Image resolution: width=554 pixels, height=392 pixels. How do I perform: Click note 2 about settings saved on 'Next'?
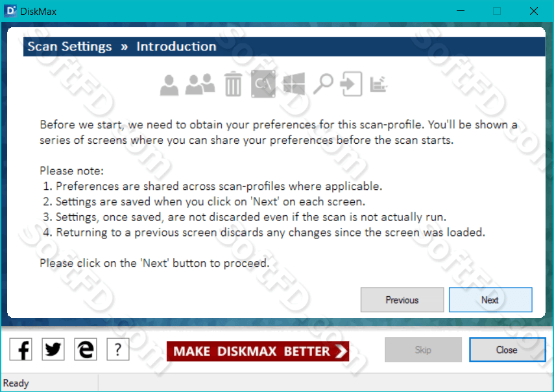(204, 202)
